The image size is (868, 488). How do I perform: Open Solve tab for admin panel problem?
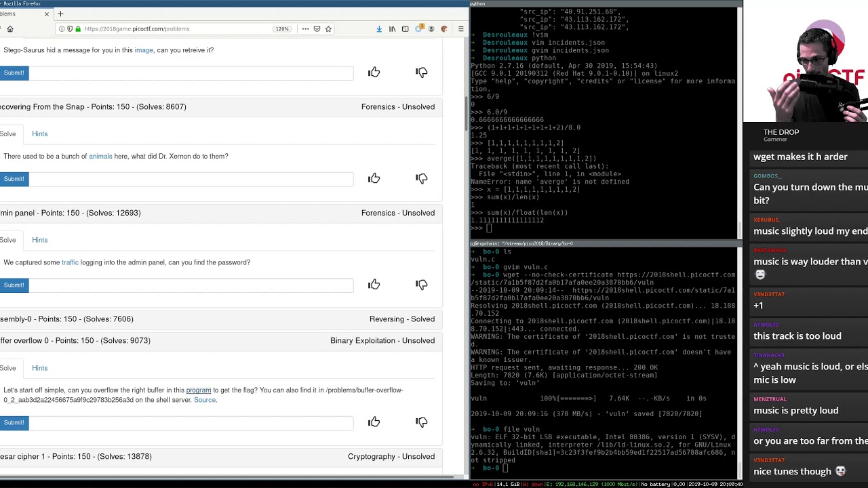click(8, 240)
